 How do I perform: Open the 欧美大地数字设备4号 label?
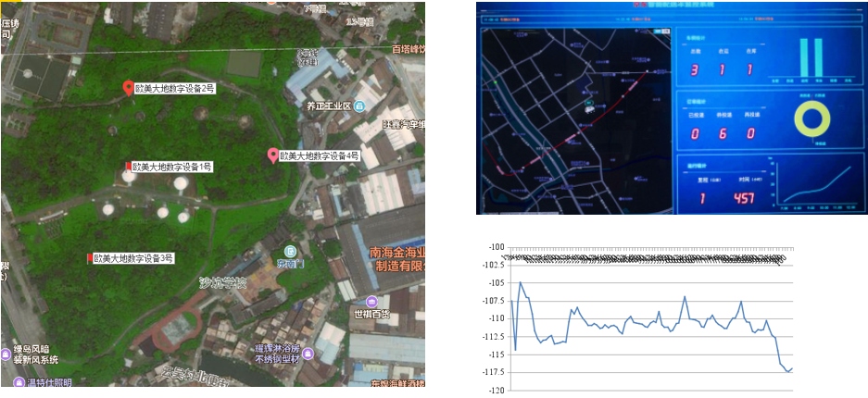[x=319, y=155]
